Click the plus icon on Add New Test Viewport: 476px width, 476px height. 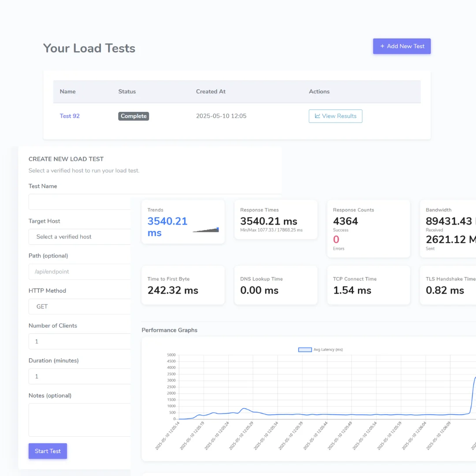[x=382, y=46]
